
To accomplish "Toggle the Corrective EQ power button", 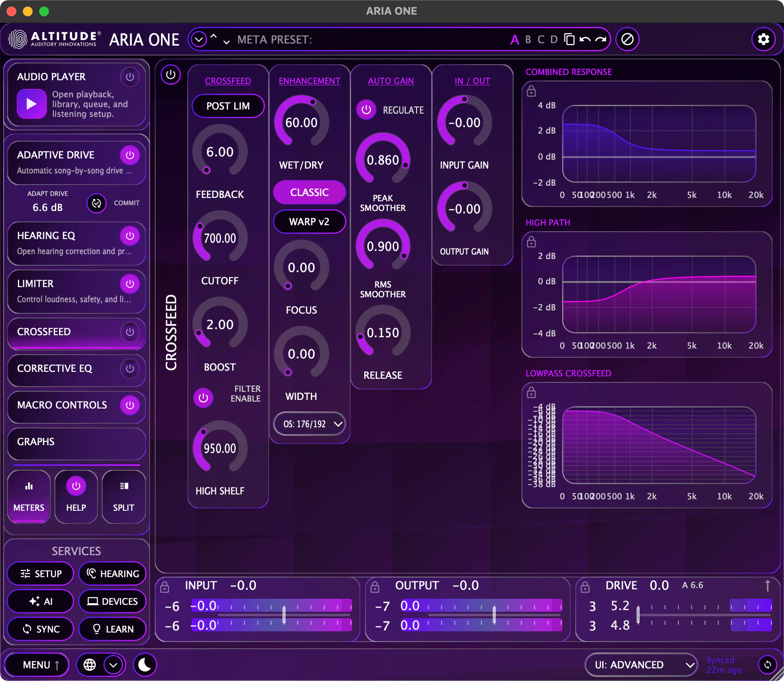I will [130, 369].
